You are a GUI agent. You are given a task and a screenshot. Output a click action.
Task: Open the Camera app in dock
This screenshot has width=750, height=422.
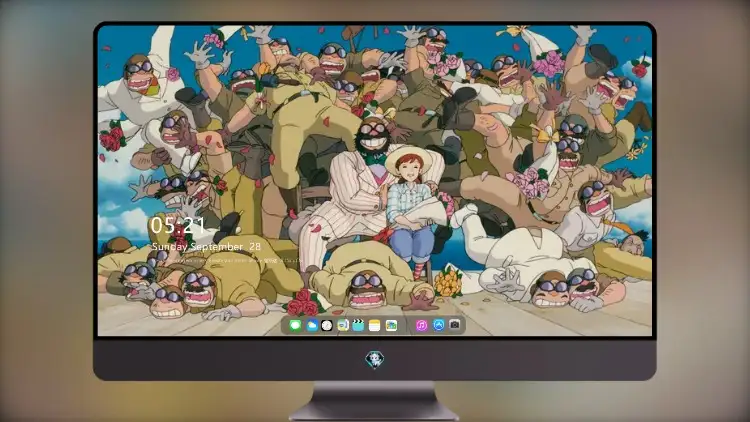tap(454, 325)
